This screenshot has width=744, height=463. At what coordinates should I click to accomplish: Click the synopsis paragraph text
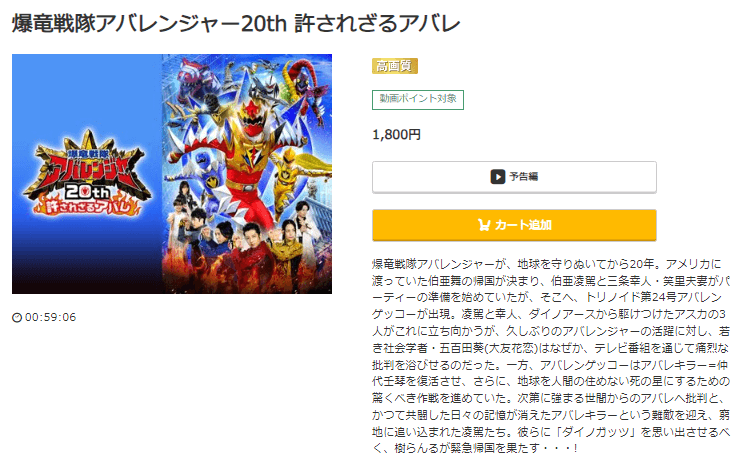pos(550,356)
